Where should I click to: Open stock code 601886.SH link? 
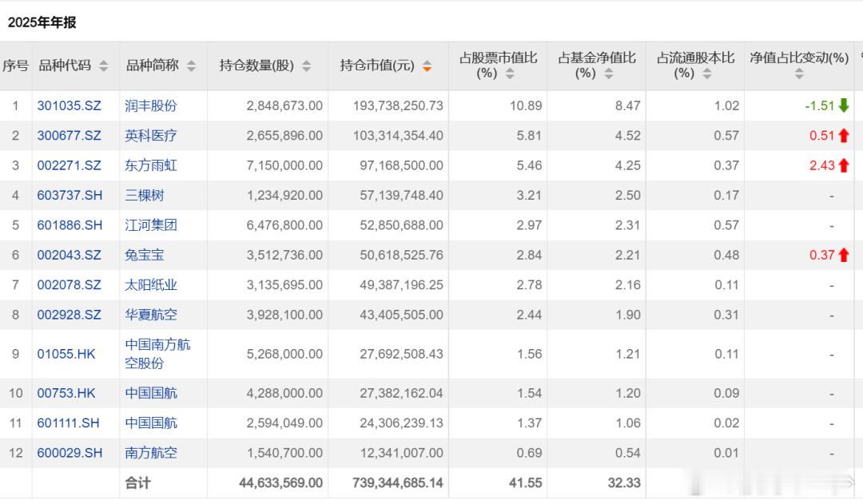[70, 225]
